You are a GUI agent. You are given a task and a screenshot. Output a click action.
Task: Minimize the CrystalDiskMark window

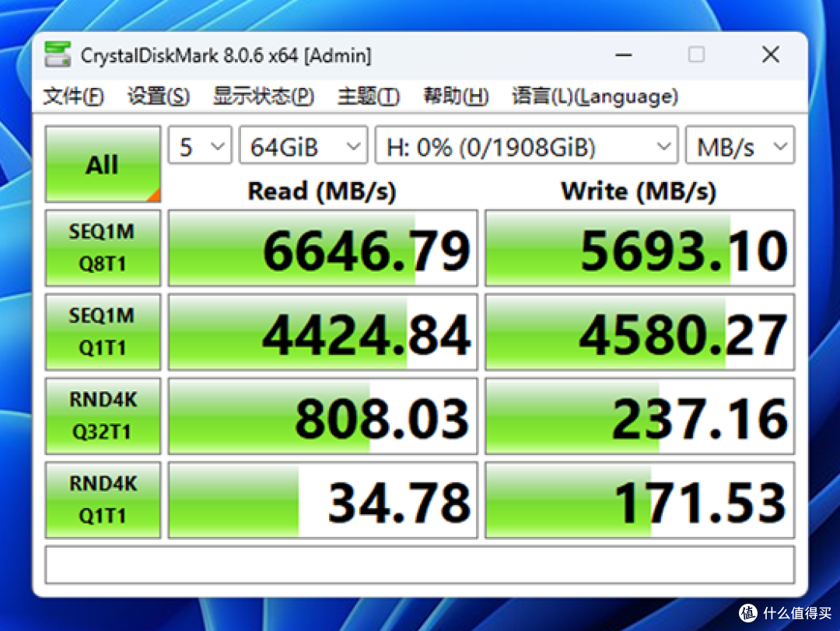tap(624, 54)
